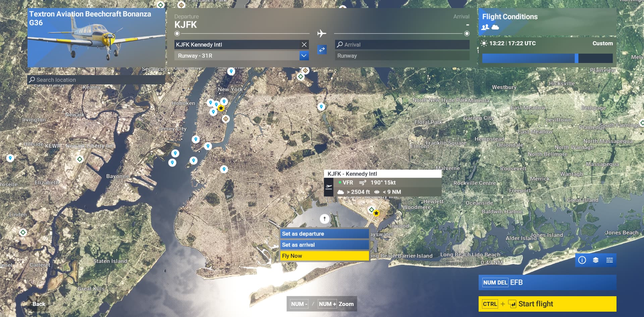The width and height of the screenshot is (644, 317).
Task: Click the time-of-day slider
Action: point(547,58)
